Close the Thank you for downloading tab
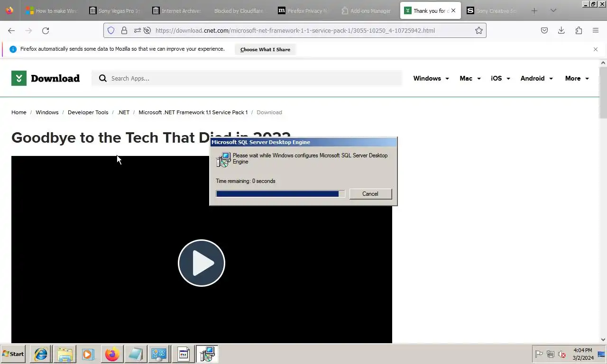 point(453,10)
